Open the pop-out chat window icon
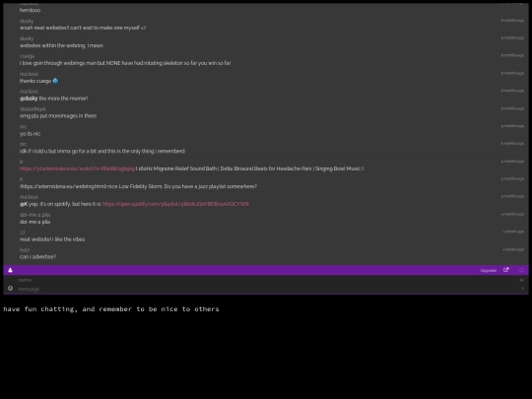The image size is (532, 399). click(x=505, y=270)
